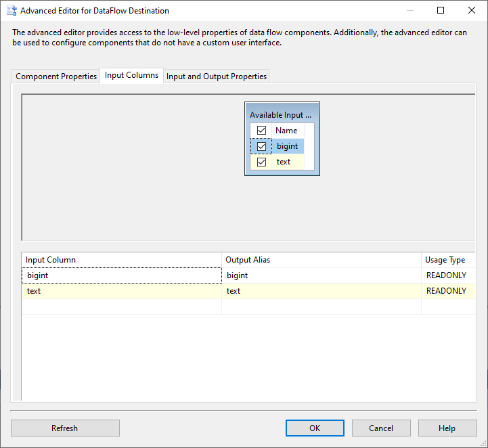This screenshot has height=448, width=488.
Task: Open Usage Type dropdown for text row
Action: pos(447,291)
